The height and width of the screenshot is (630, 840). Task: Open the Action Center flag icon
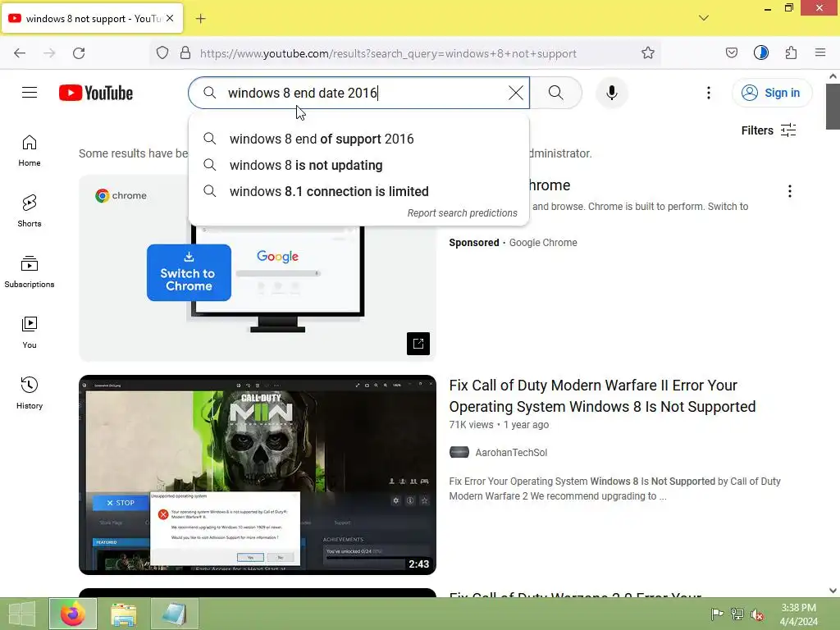717,614
